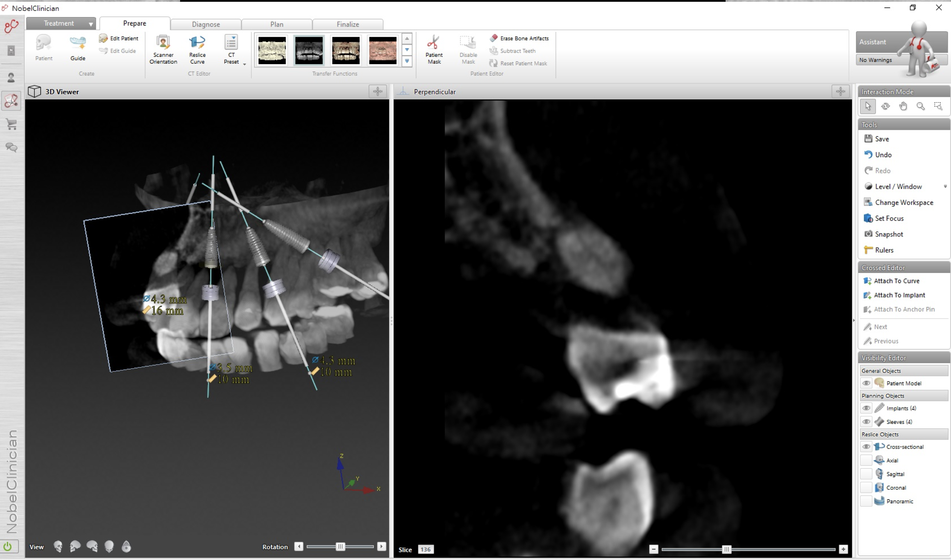The height and width of the screenshot is (560, 951).
Task: Click the NobelClinician logo sidebar icon
Action: [x=11, y=26]
